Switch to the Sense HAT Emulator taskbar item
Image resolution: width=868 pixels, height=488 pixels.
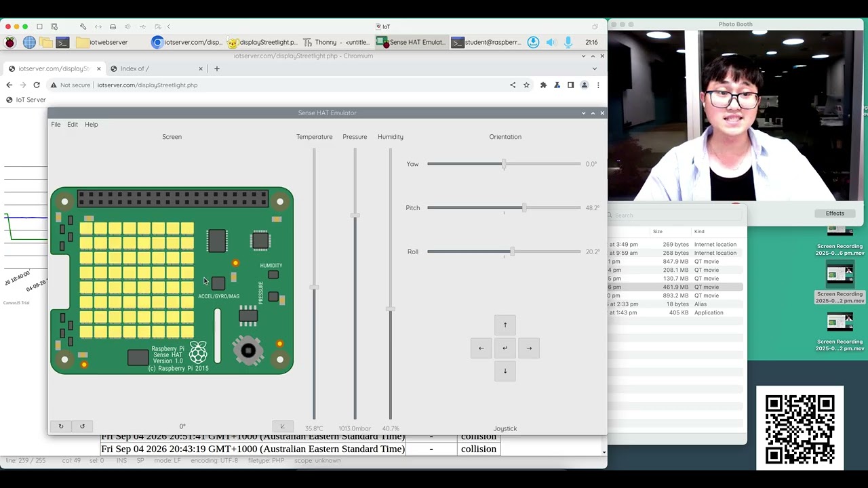pos(412,42)
